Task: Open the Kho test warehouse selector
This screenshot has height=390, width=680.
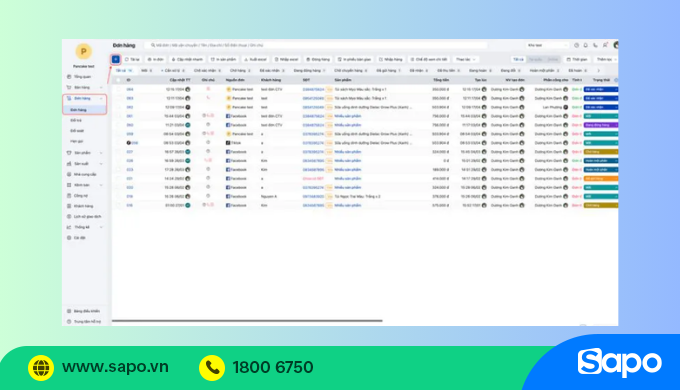Action: 547,45
